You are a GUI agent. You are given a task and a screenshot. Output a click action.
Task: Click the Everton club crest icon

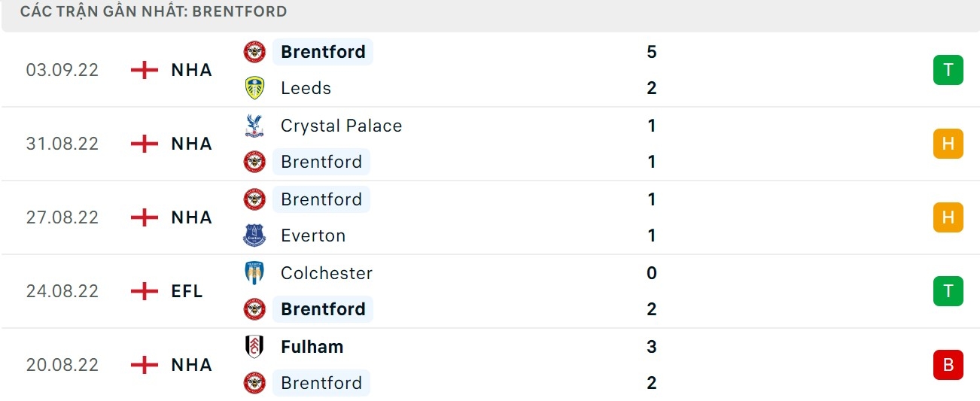point(254,235)
